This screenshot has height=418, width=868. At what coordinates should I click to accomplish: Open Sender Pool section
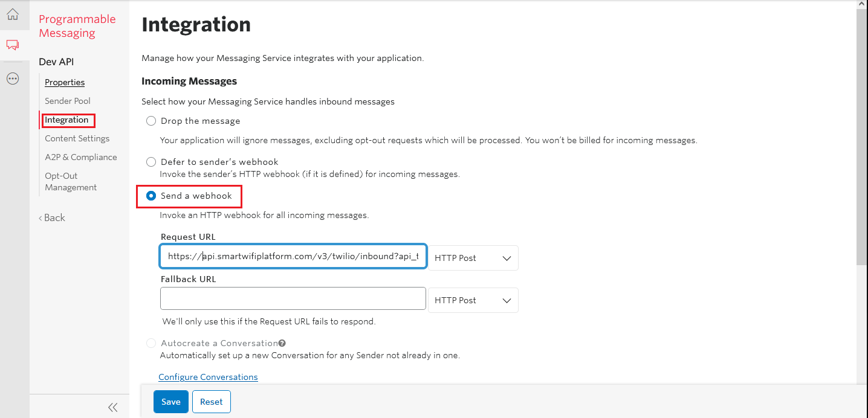68,101
